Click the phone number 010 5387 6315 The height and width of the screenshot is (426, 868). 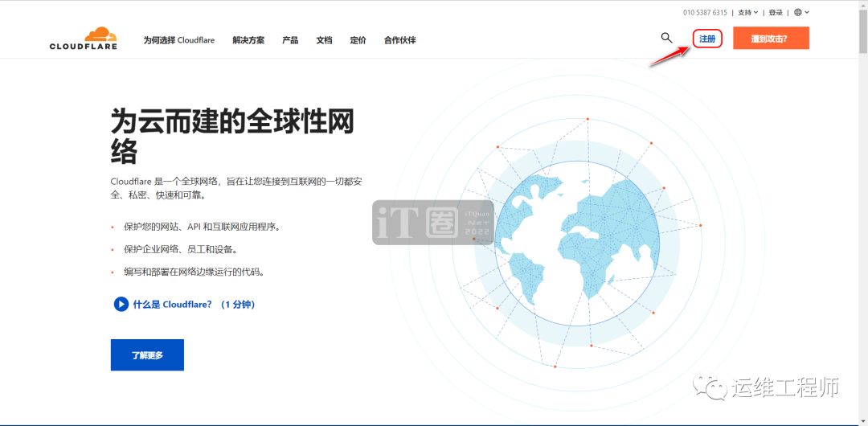pos(705,12)
